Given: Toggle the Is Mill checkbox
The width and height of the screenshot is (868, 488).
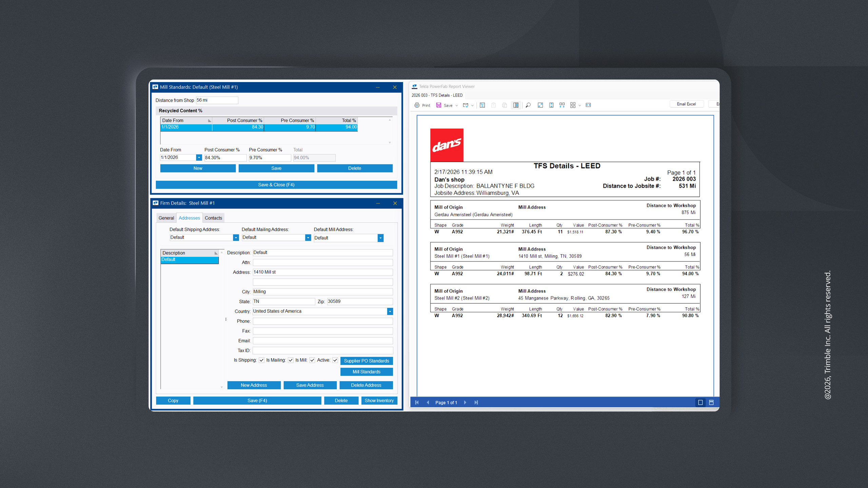Looking at the screenshot, I should 312,360.
